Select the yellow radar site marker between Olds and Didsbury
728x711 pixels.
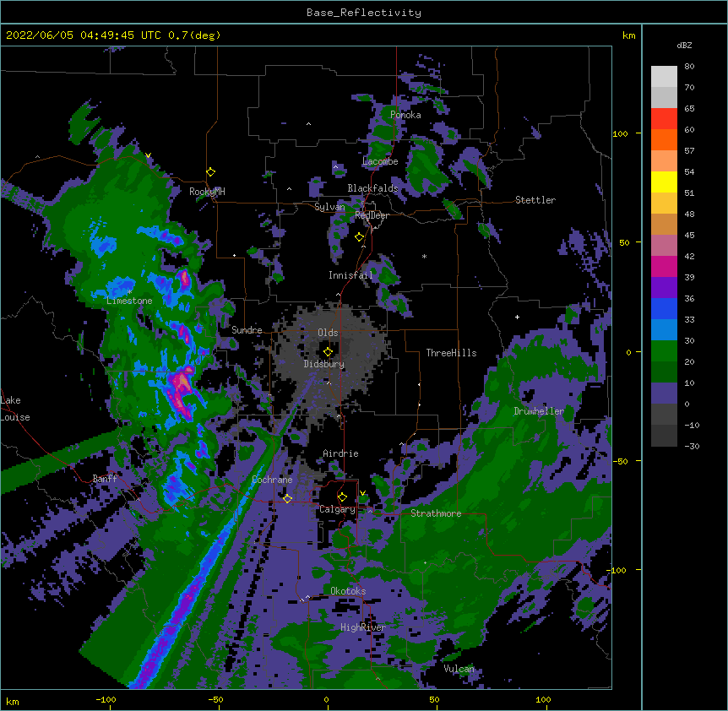click(x=328, y=351)
